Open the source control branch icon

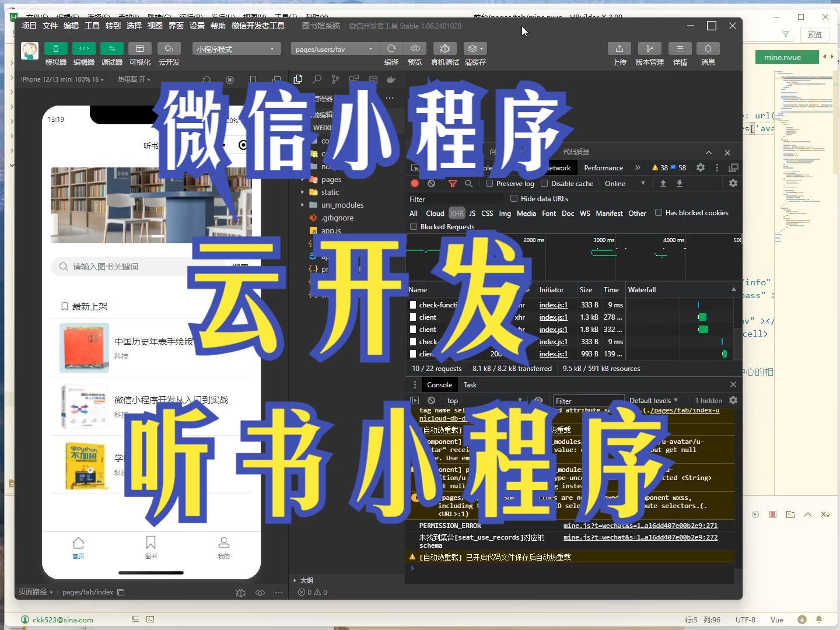coord(335,79)
